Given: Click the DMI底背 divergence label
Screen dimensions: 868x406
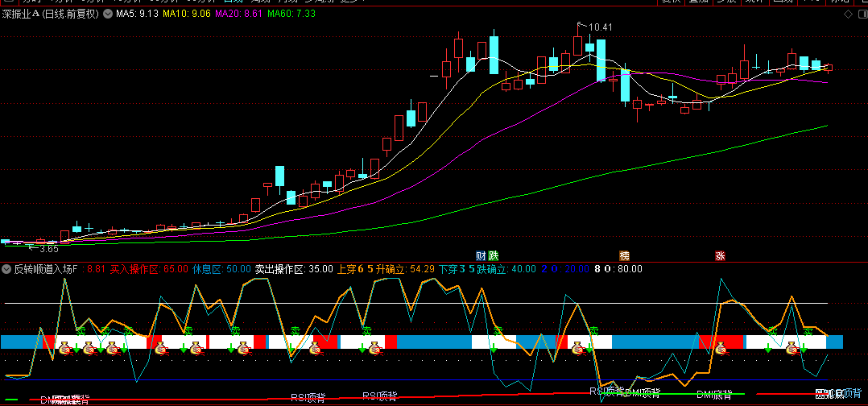Looking at the screenshot, I should (714, 395).
